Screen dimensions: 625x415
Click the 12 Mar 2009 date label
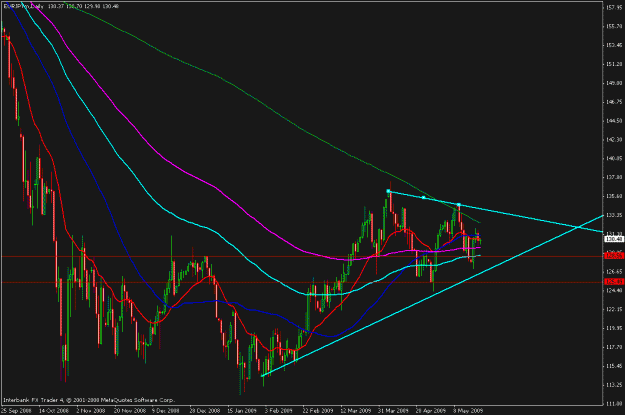[356, 410]
